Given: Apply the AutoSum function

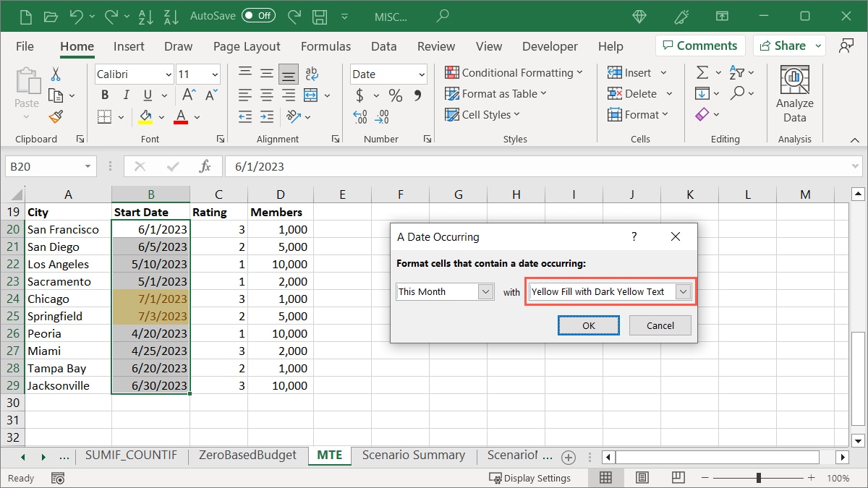Looking at the screenshot, I should pyautogui.click(x=703, y=72).
